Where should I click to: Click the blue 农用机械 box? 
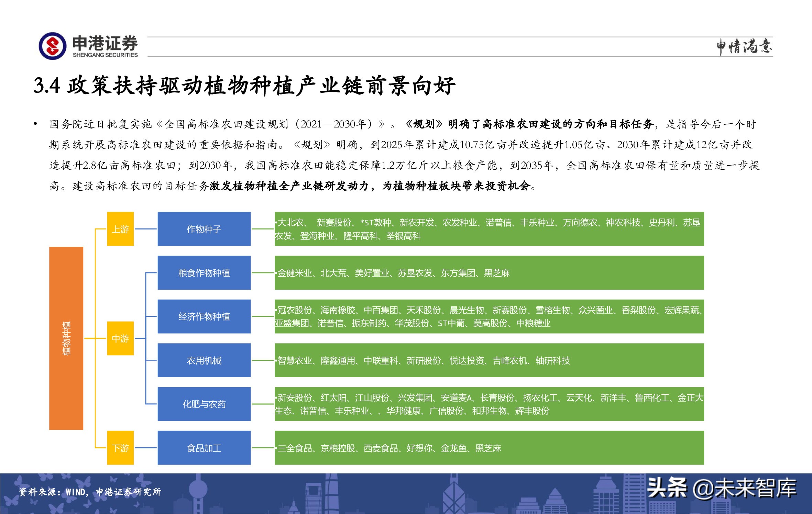click(x=204, y=360)
